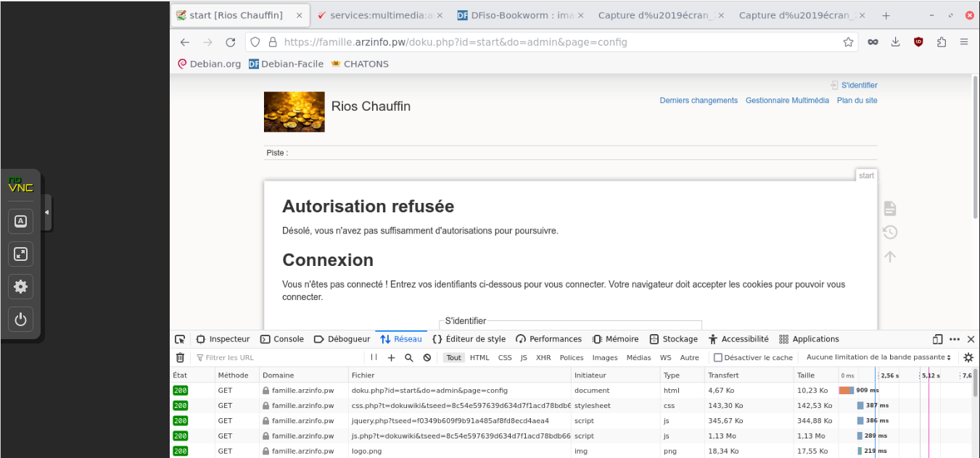Filter requests by XHR type
Image resolution: width=980 pixels, height=458 pixels.
[543, 357]
